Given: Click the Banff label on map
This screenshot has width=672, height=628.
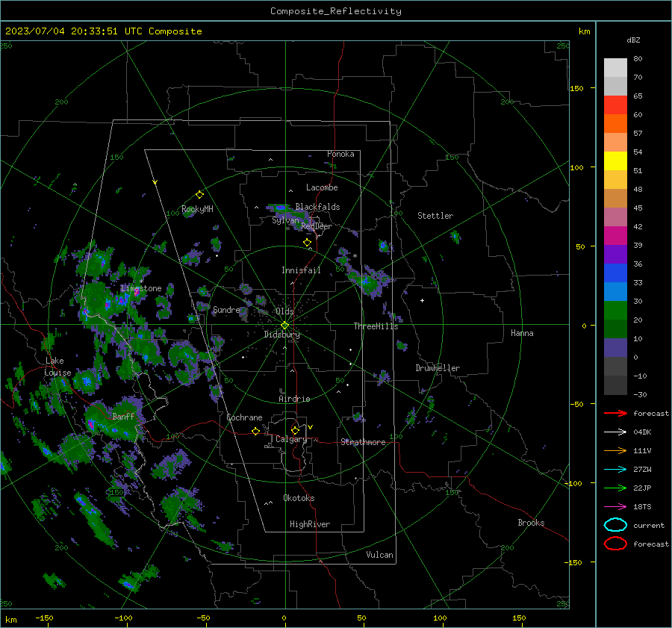Looking at the screenshot, I should (x=123, y=416).
